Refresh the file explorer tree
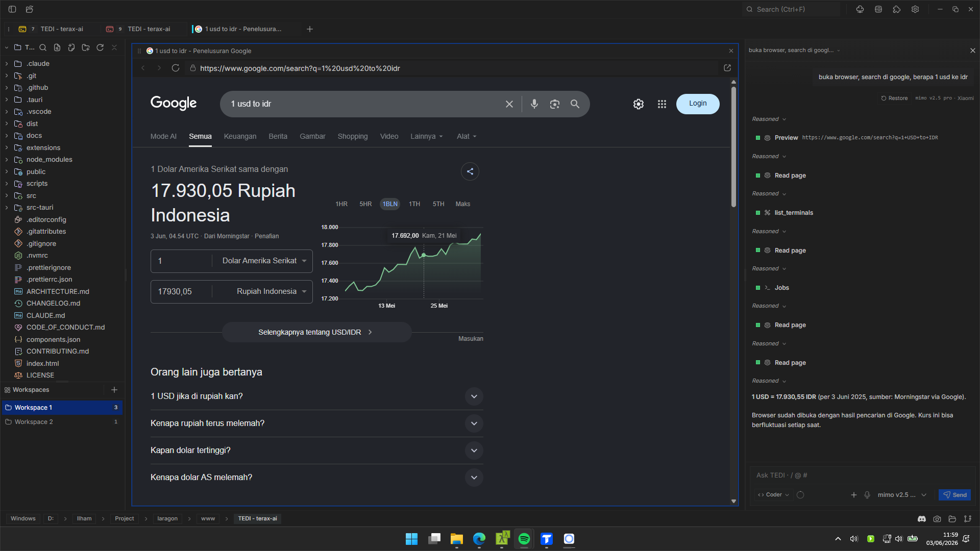This screenshot has width=980, height=551. [100, 47]
